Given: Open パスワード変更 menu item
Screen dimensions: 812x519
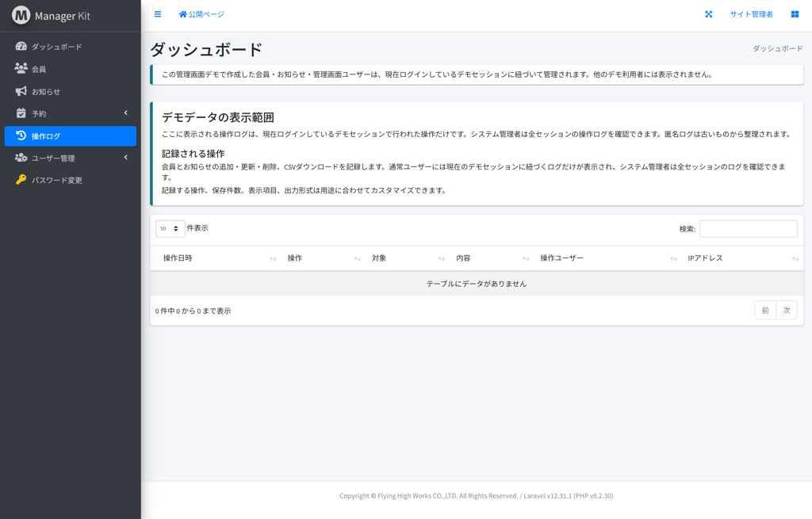Looking at the screenshot, I should [x=71, y=180].
